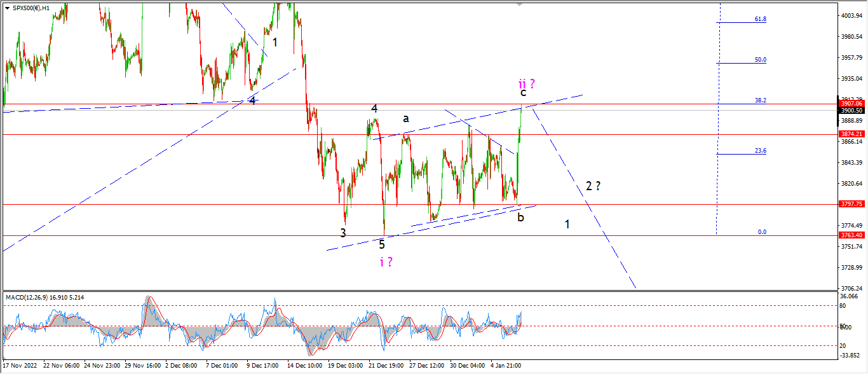Image resolution: width=868 pixels, height=374 pixels.
Task: Click the chart shift triangle marker at top
Action: click(520, 4)
